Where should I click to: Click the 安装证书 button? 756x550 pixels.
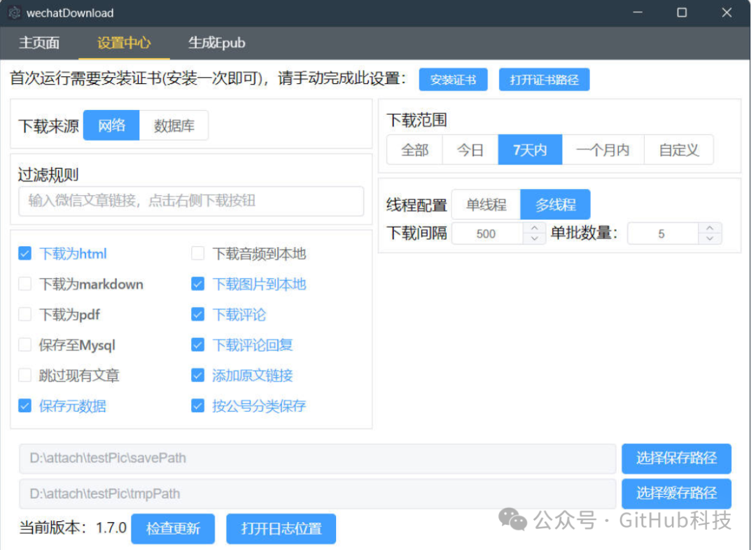[x=453, y=79]
